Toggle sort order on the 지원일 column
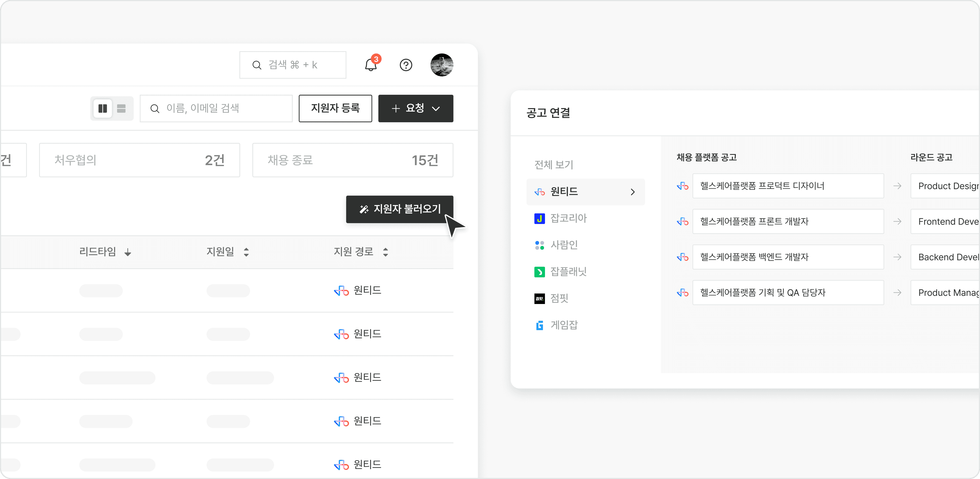 246,252
